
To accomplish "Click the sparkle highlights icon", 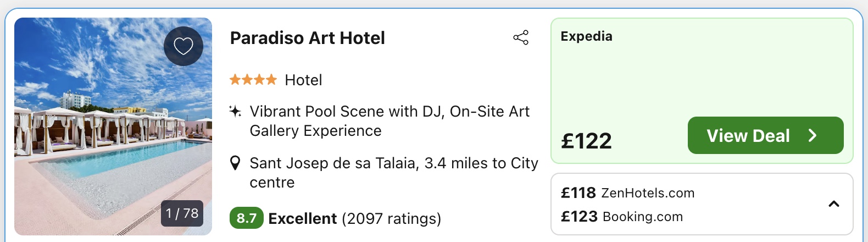I will 235,112.
